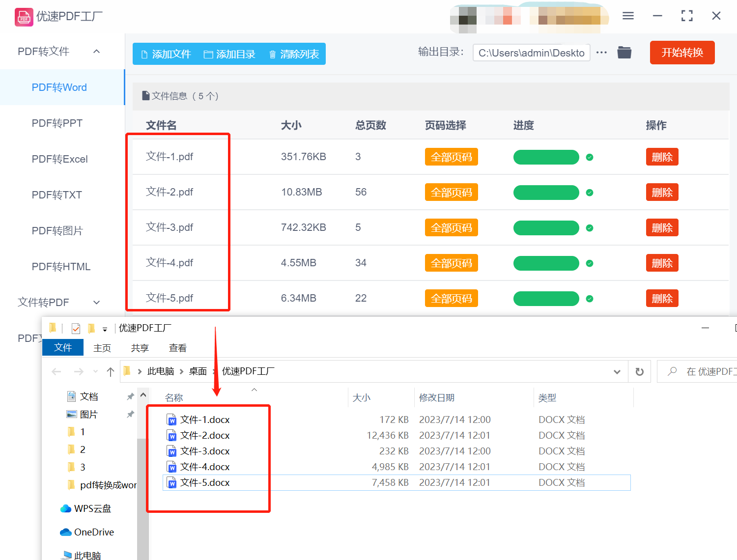
Task: Click Explorer refresh icon beside address bar
Action: click(639, 371)
